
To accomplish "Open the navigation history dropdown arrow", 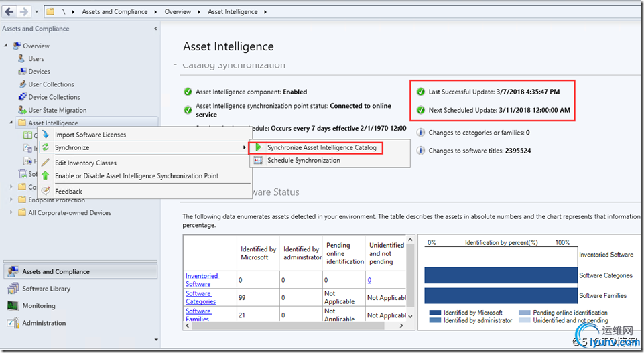I will pyautogui.click(x=37, y=12).
